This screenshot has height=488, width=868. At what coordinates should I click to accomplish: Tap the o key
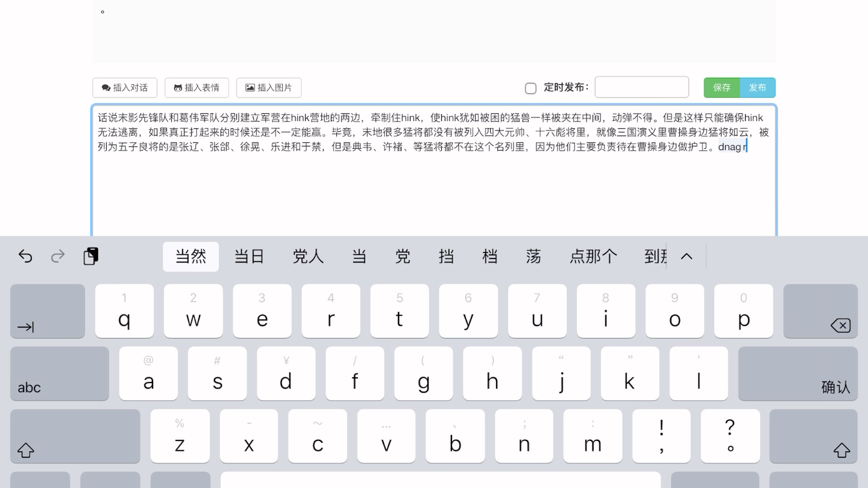click(675, 311)
